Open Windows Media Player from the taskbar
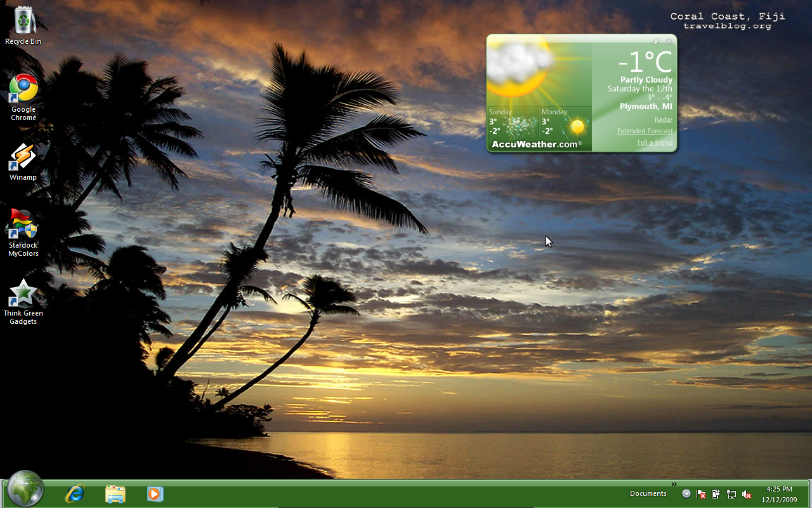The height and width of the screenshot is (508, 812). click(155, 493)
